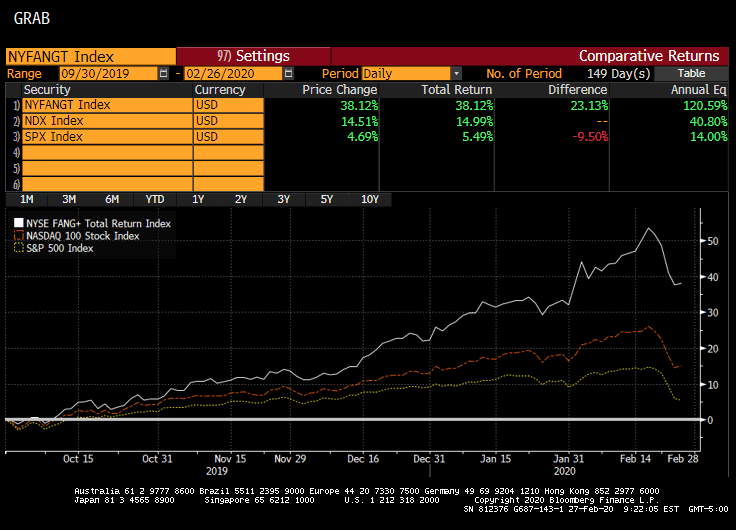Image resolution: width=736 pixels, height=530 pixels.
Task: Open the 97) Settings menu
Action: pos(253,56)
